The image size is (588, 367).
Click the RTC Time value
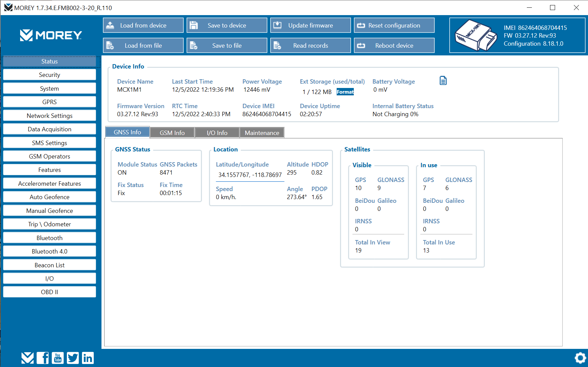coord(201,114)
